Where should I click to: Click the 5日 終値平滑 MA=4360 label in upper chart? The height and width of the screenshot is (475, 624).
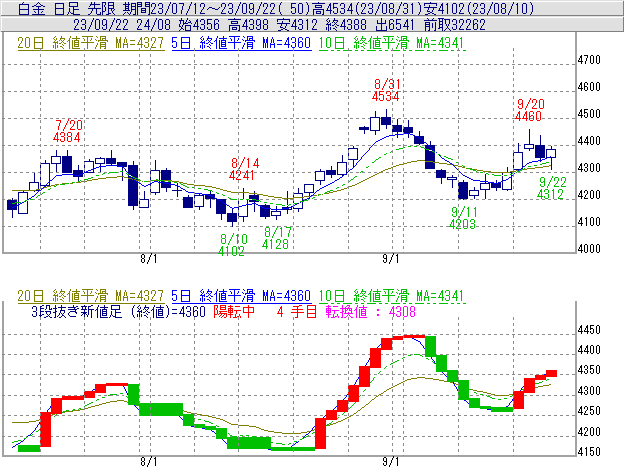pyautogui.click(x=241, y=43)
